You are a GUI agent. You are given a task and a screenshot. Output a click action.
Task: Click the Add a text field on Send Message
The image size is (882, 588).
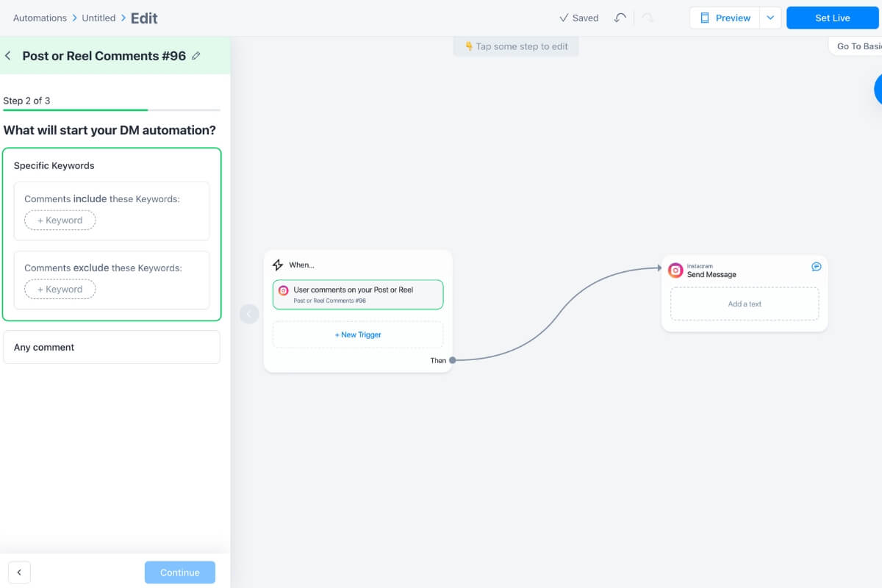point(745,304)
